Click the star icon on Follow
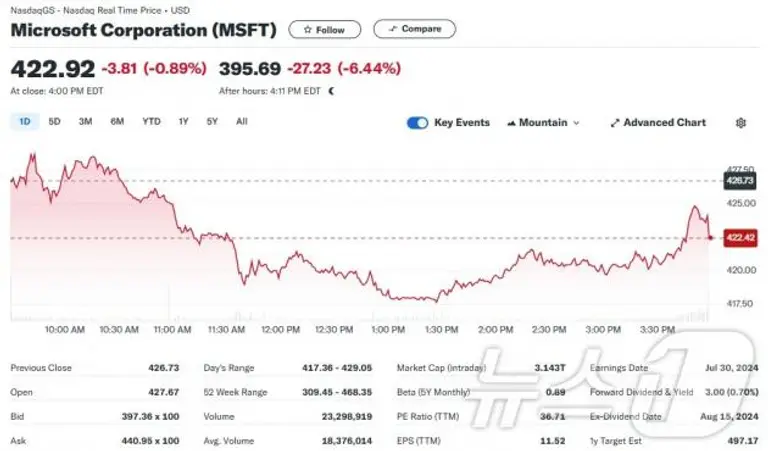Screen dimensions: 768x451 (307, 30)
